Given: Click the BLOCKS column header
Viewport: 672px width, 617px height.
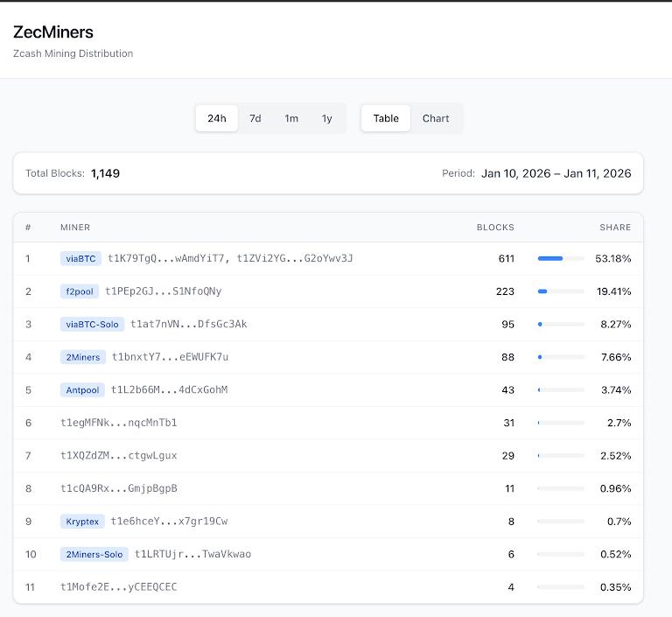Looking at the screenshot, I should [495, 228].
